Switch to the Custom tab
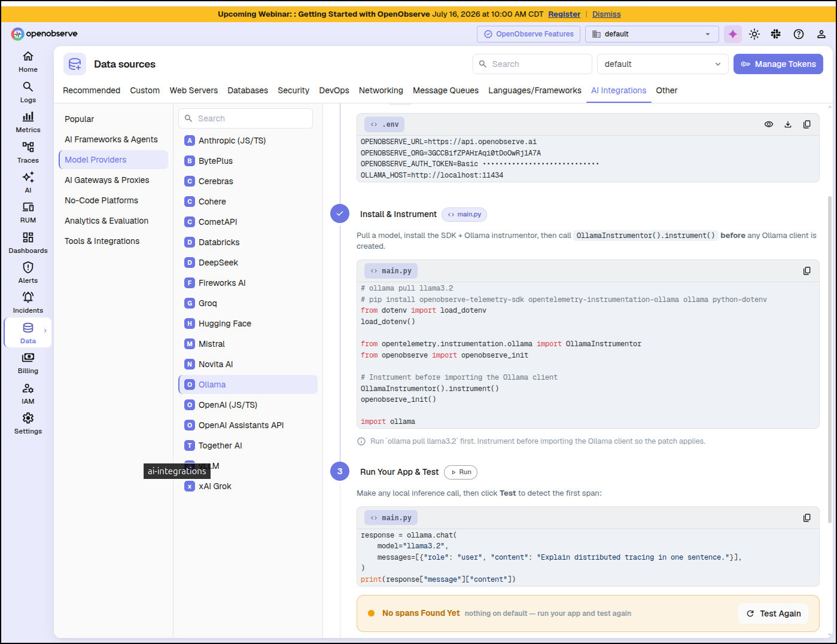This screenshot has height=644, width=837. tap(145, 90)
